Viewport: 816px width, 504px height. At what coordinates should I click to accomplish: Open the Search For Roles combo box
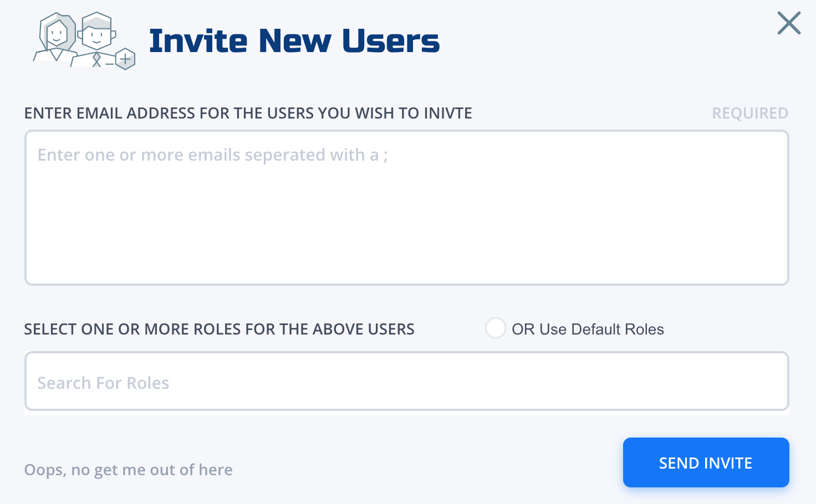[x=407, y=381]
